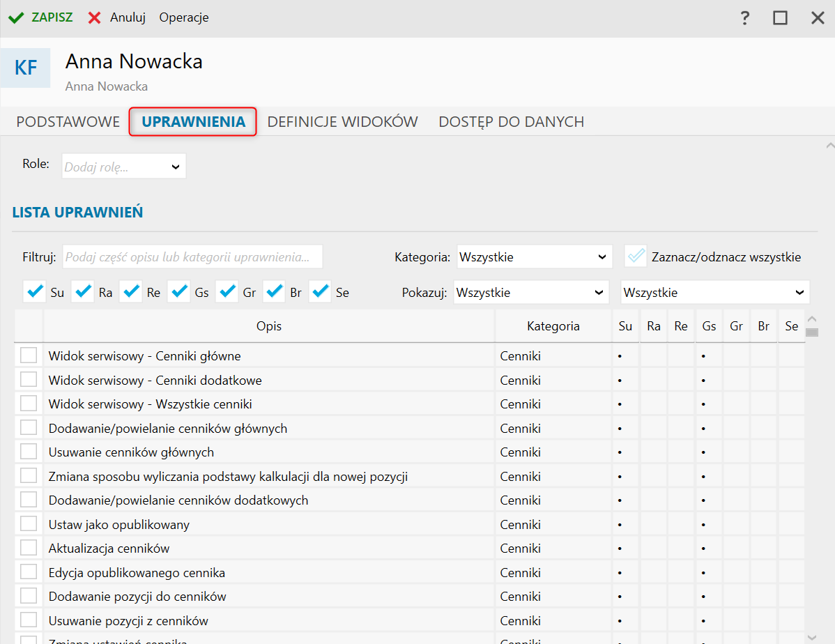This screenshot has width=835, height=644.
Task: Click the Ra column header
Action: [x=653, y=326]
